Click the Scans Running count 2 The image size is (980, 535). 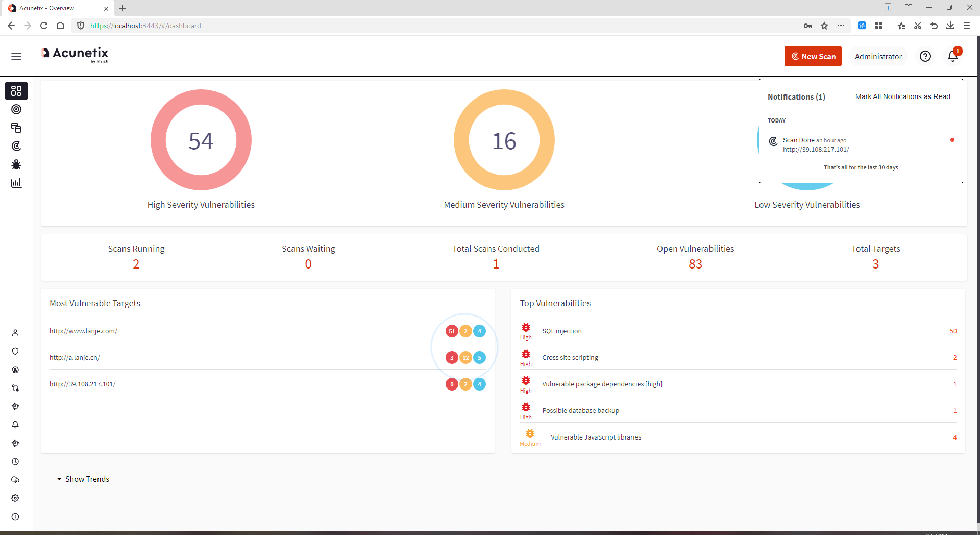coord(136,264)
